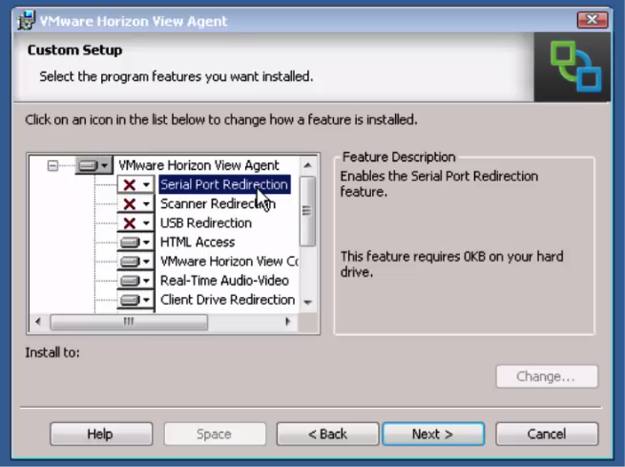This screenshot has width=625, height=467.
Task: Close the VMware Horizon View Agent dialog
Action: pos(592,20)
